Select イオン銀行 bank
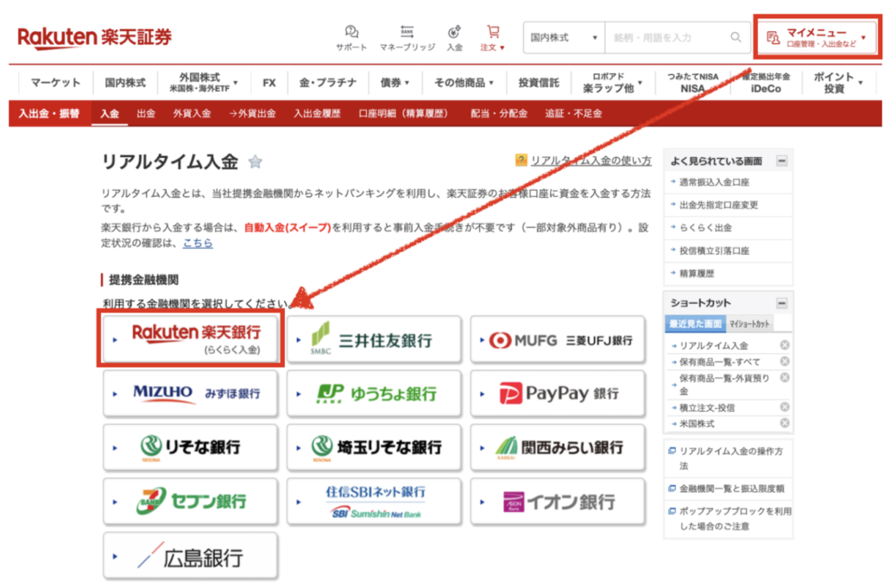Viewport: 884px width, 588px height. pyautogui.click(x=558, y=501)
